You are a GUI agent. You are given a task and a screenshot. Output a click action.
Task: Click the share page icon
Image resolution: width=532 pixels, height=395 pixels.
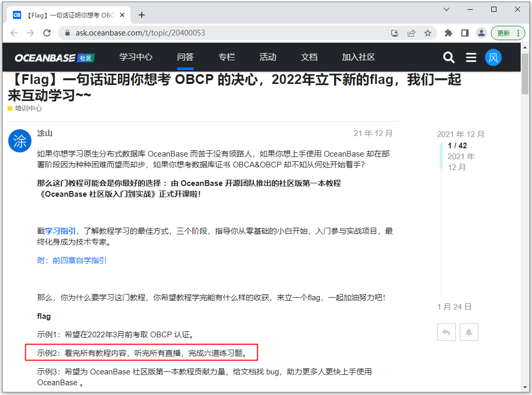[411, 33]
